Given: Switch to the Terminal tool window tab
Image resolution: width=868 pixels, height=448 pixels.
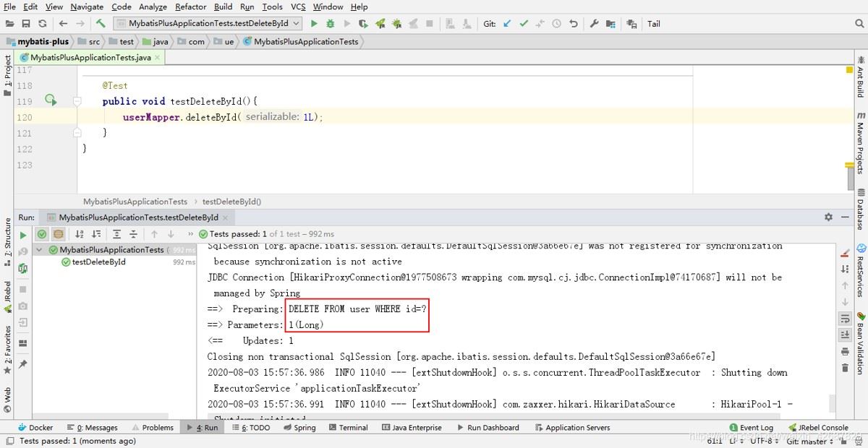Looking at the screenshot, I should (x=348, y=428).
